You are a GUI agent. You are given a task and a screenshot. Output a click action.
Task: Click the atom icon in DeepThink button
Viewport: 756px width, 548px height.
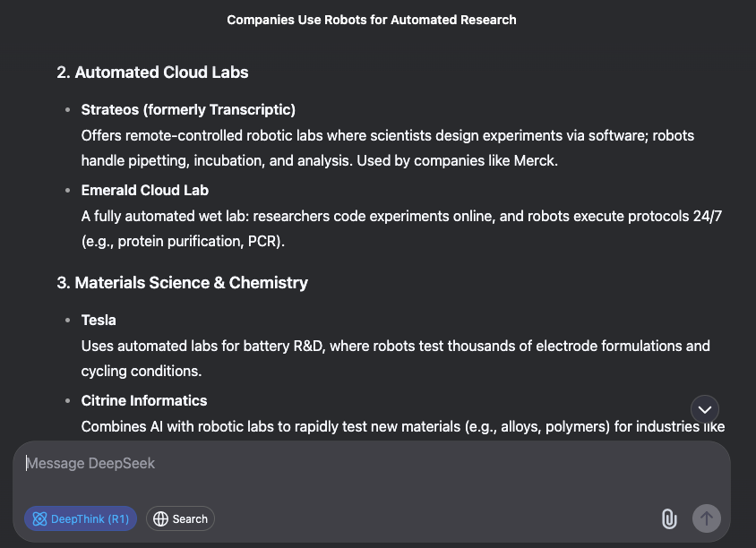[x=39, y=518]
